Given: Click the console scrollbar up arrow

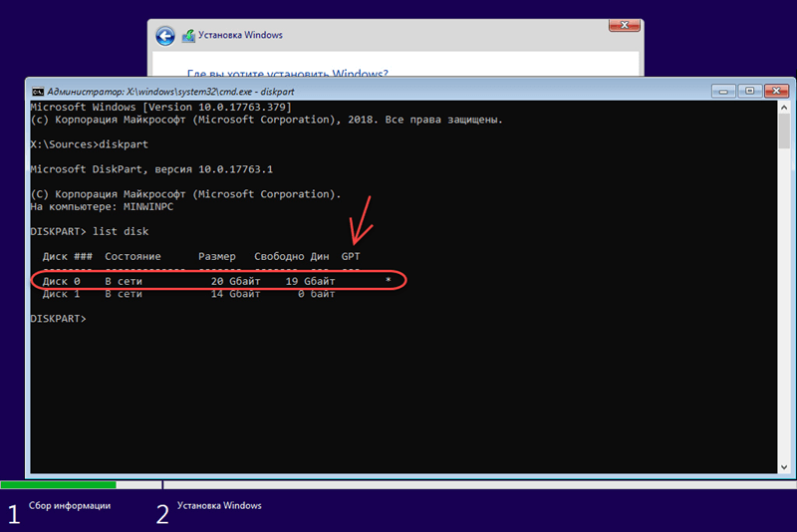Looking at the screenshot, I should [784, 108].
